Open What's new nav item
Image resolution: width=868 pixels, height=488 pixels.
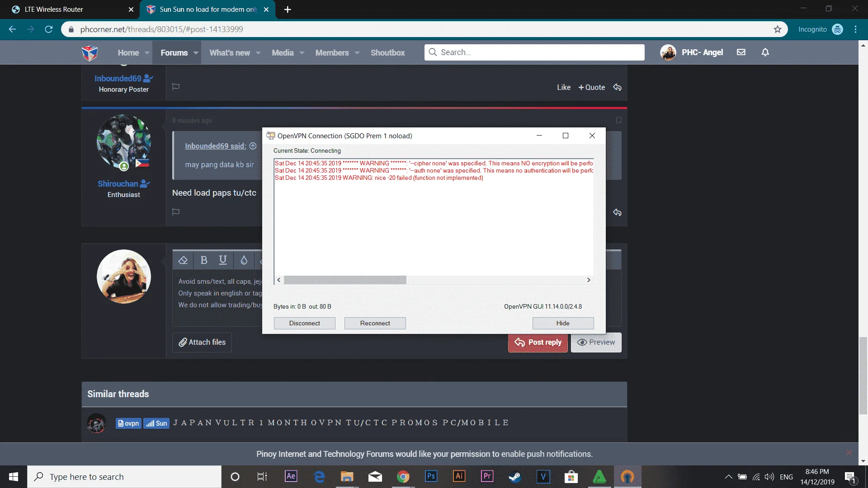[230, 53]
